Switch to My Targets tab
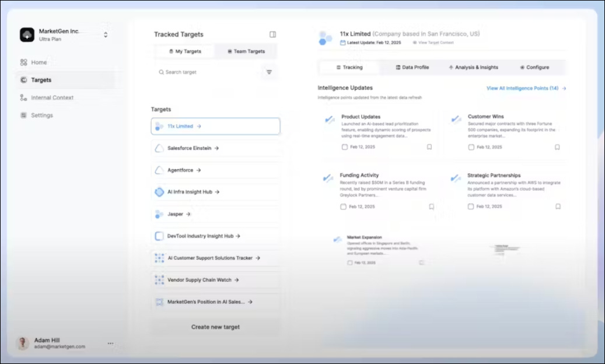This screenshot has height=364, width=605. point(185,51)
